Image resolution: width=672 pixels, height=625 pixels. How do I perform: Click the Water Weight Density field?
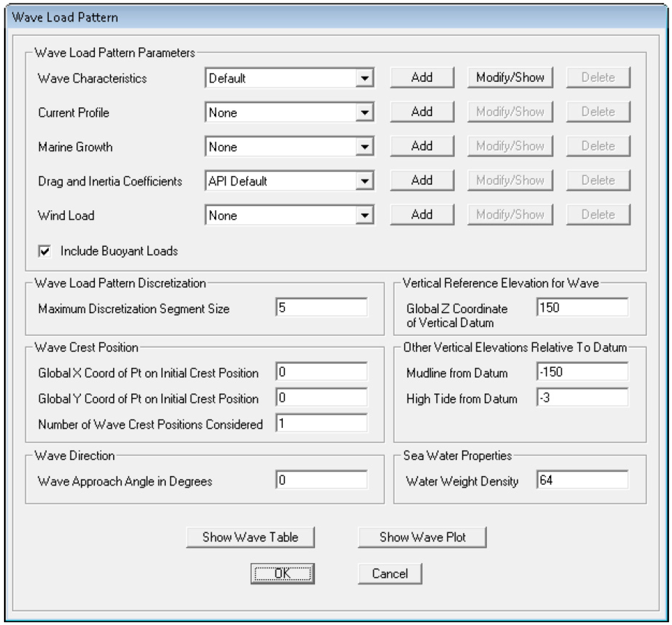(x=582, y=480)
